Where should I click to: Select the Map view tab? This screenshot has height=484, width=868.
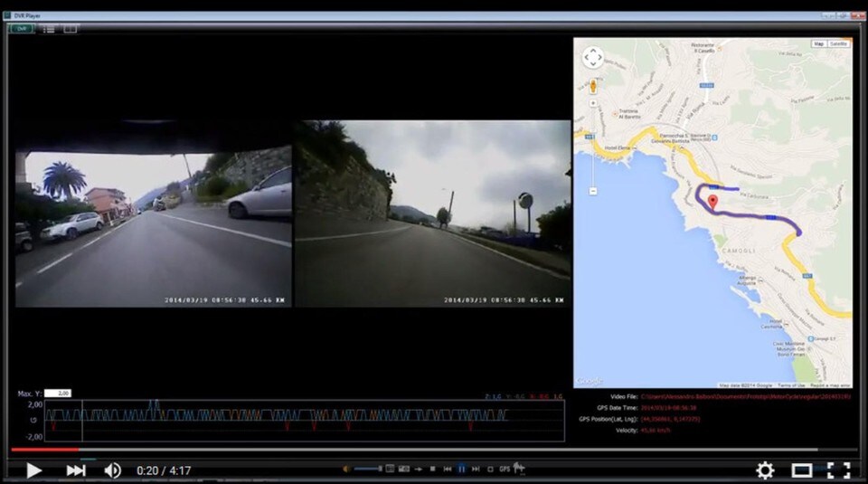click(818, 43)
